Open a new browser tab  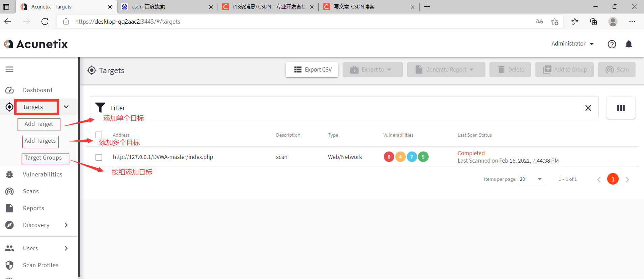(x=427, y=7)
